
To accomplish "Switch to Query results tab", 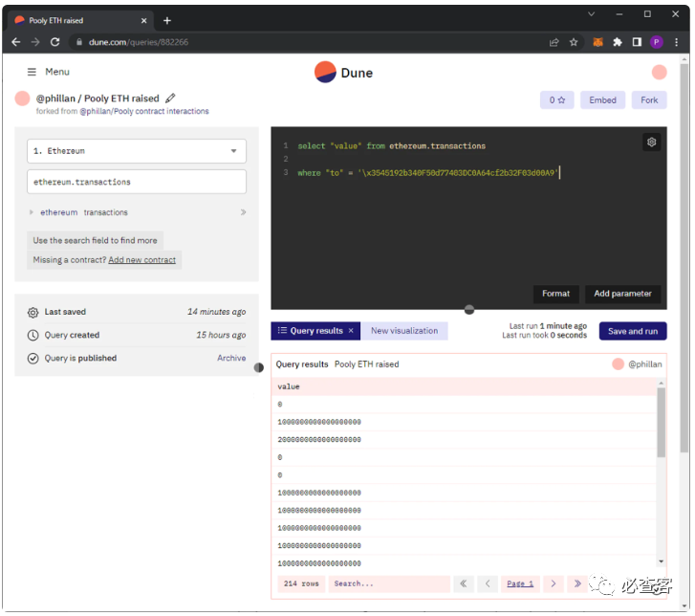I will tap(315, 331).
